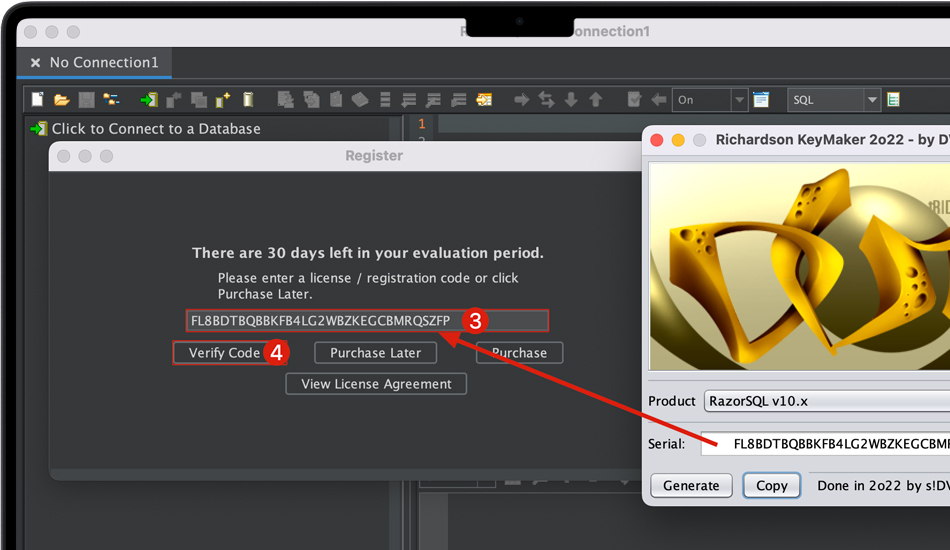Viewport: 950px width, 550px height.
Task: Click the down arrow toolbar icon
Action: 571,100
